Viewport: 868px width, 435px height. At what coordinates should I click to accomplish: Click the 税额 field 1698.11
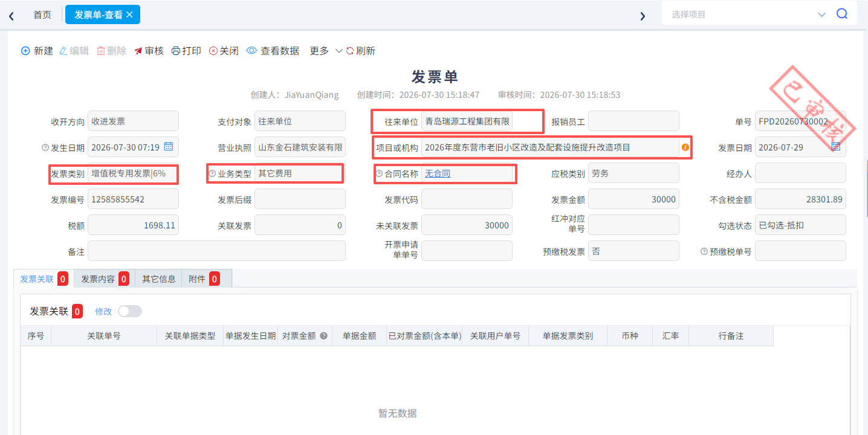[x=133, y=225]
